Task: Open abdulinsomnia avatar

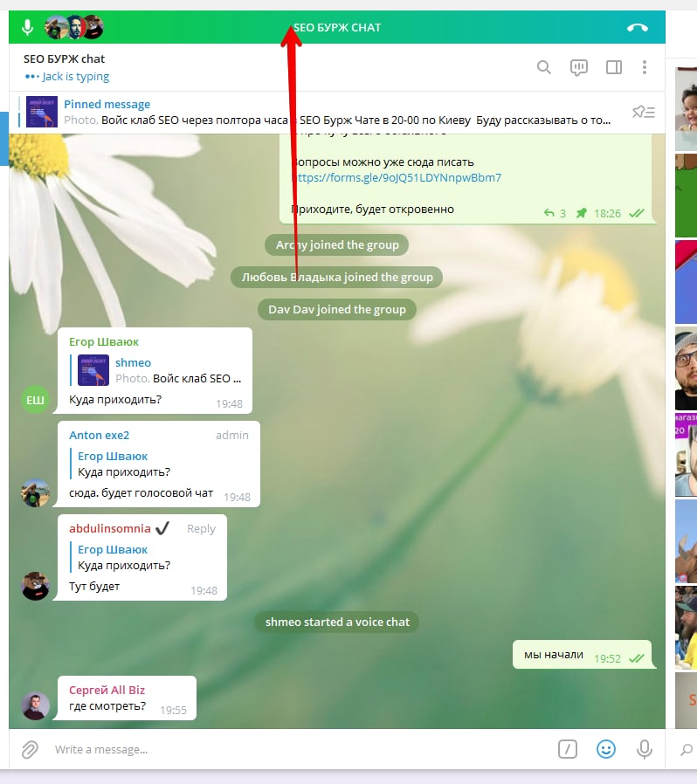Action: [x=35, y=586]
